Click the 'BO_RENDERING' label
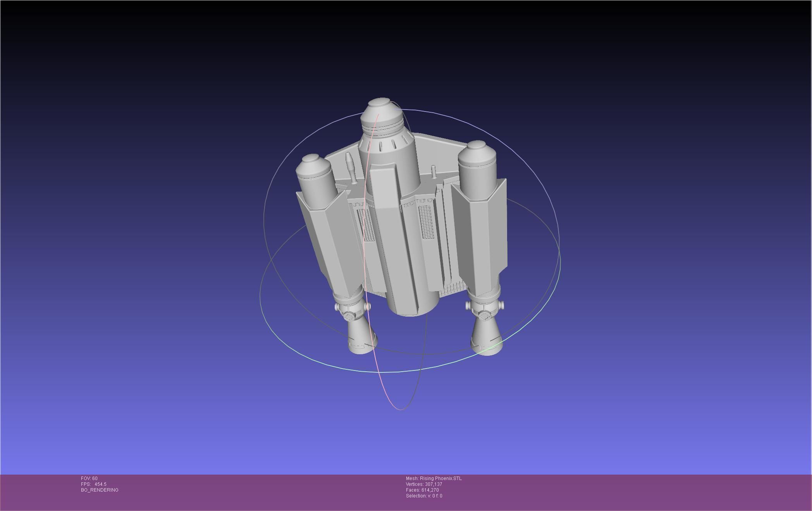This screenshot has height=511, width=812. [100, 490]
